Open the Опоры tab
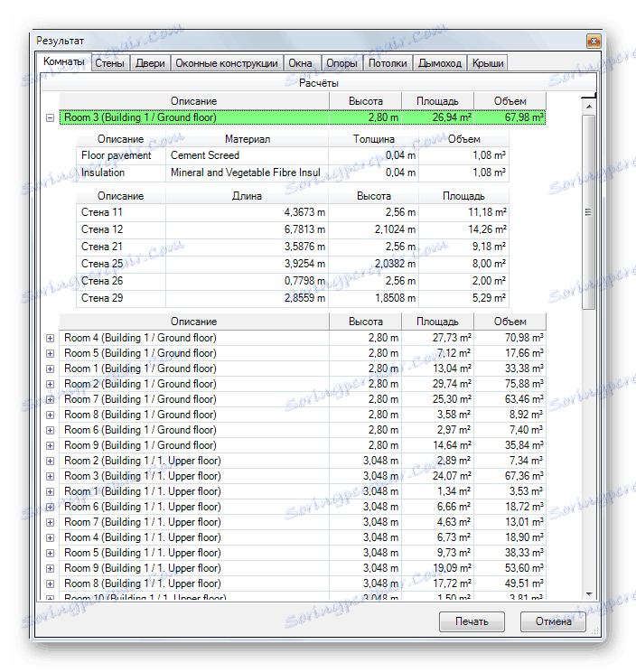The width and height of the screenshot is (636, 672). (x=341, y=63)
